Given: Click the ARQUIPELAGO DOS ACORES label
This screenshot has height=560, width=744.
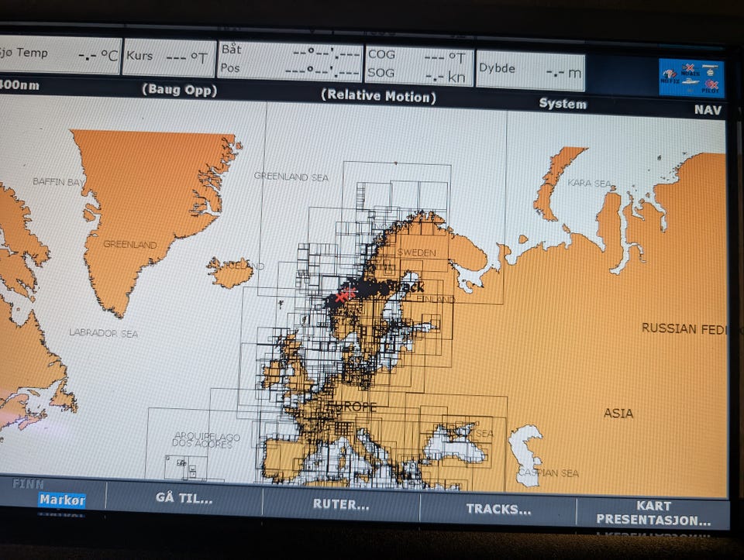Looking at the screenshot, I should point(206,440).
